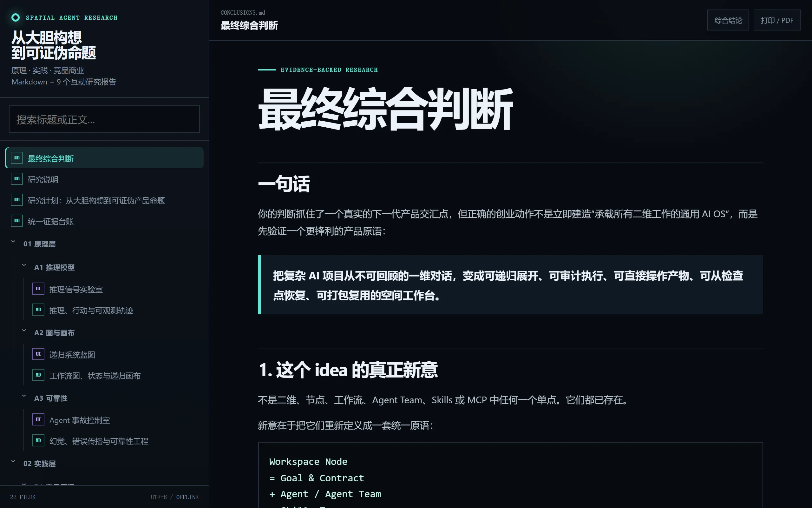Image resolution: width=812 pixels, height=508 pixels.
Task: Click the 1. 这个 idea 的真正新意 heading
Action: click(348, 370)
